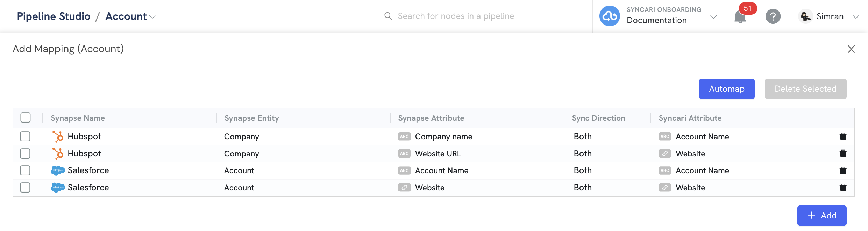Click the Syncari cloud logo icon
868x231 pixels.
pos(610,16)
